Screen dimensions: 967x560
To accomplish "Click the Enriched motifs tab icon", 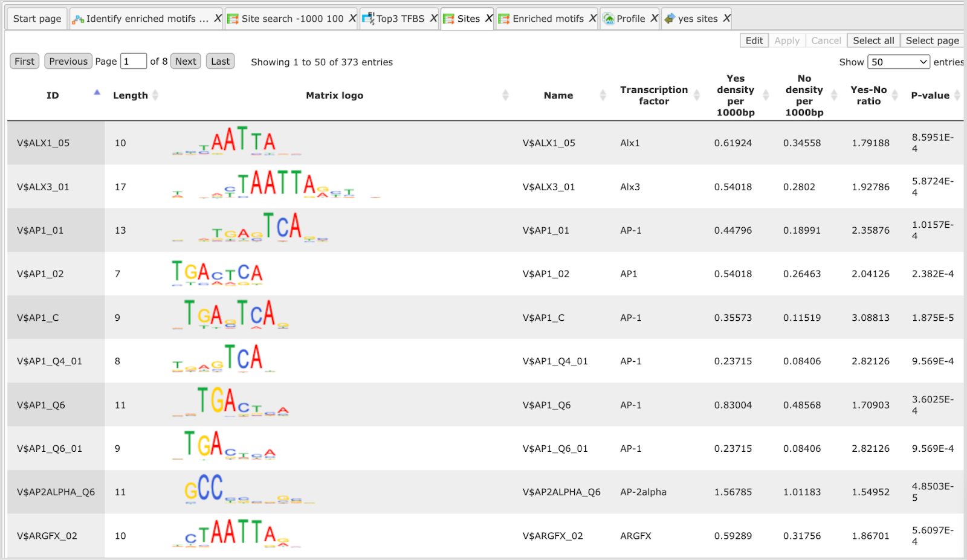I will pos(503,19).
